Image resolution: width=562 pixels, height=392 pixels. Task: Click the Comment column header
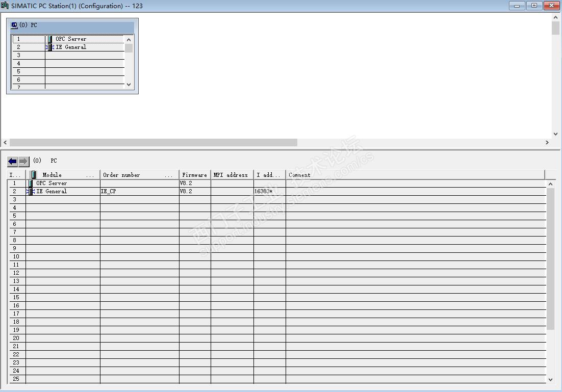[x=415, y=175]
